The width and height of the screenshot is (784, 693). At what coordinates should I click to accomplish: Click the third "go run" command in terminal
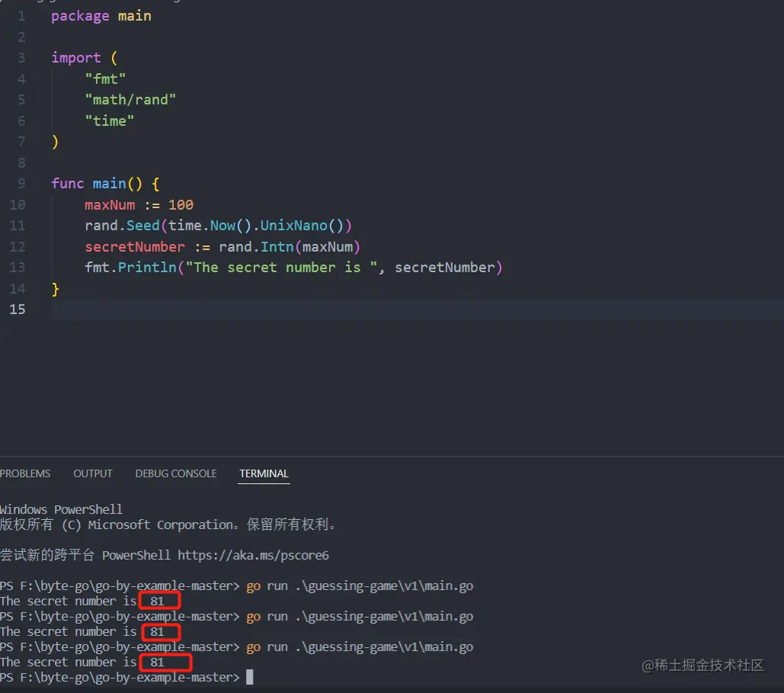(360, 647)
